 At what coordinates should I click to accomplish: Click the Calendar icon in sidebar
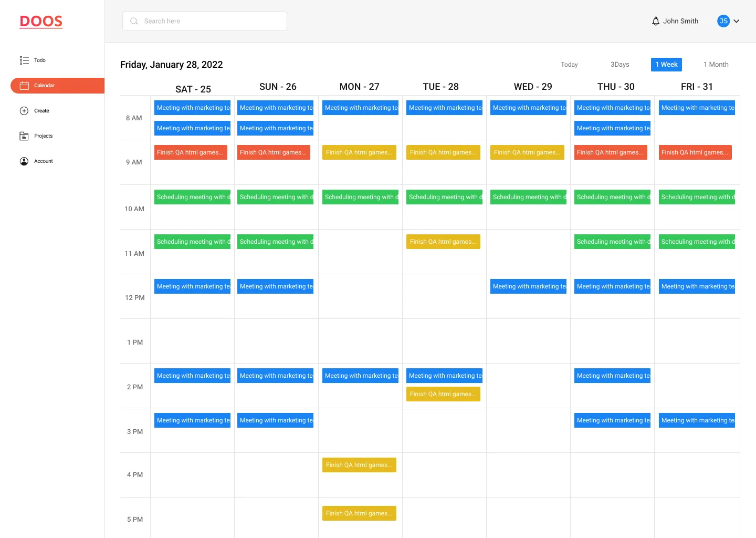tap(24, 86)
